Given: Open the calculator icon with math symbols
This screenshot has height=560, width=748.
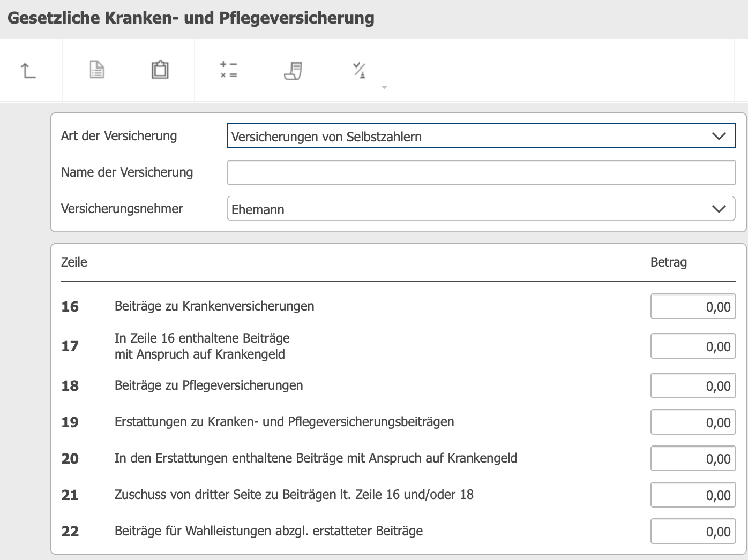Looking at the screenshot, I should click(228, 70).
